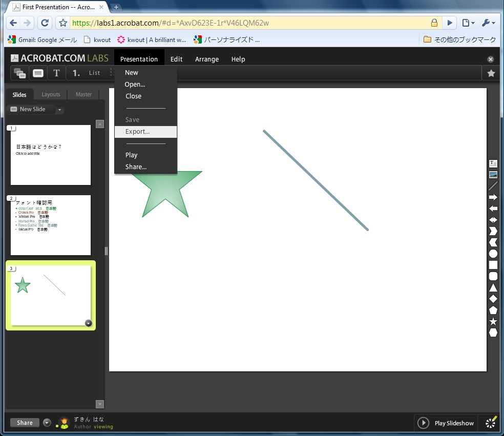
Task: Click the spinning wheel icon at bottom right
Action: pyautogui.click(x=491, y=423)
